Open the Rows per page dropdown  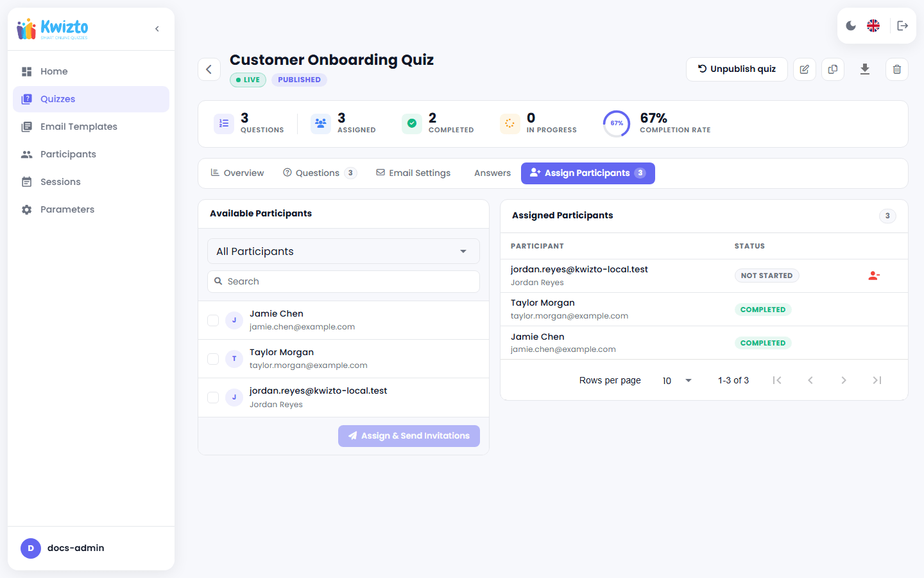click(x=677, y=380)
